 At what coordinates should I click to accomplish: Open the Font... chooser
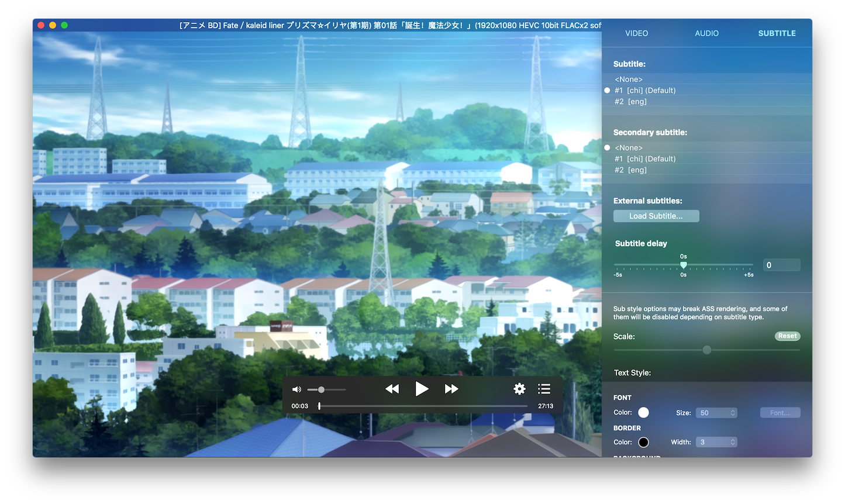point(780,413)
